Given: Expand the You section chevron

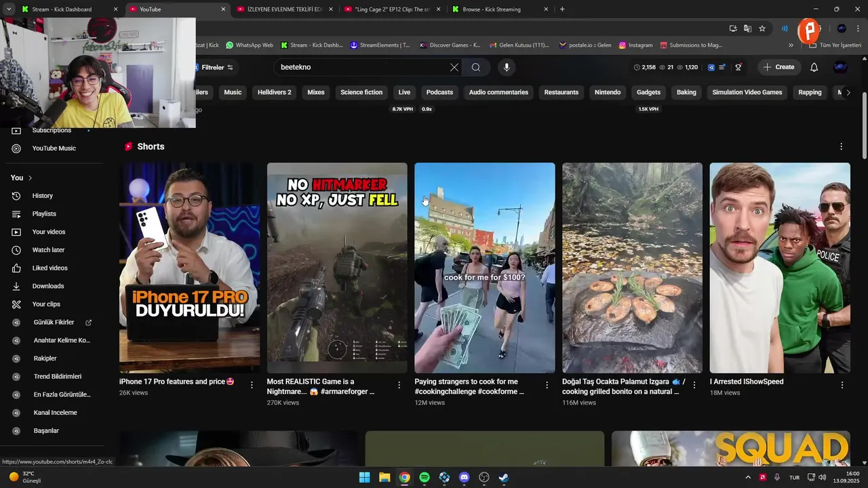Looking at the screenshot, I should point(30,178).
